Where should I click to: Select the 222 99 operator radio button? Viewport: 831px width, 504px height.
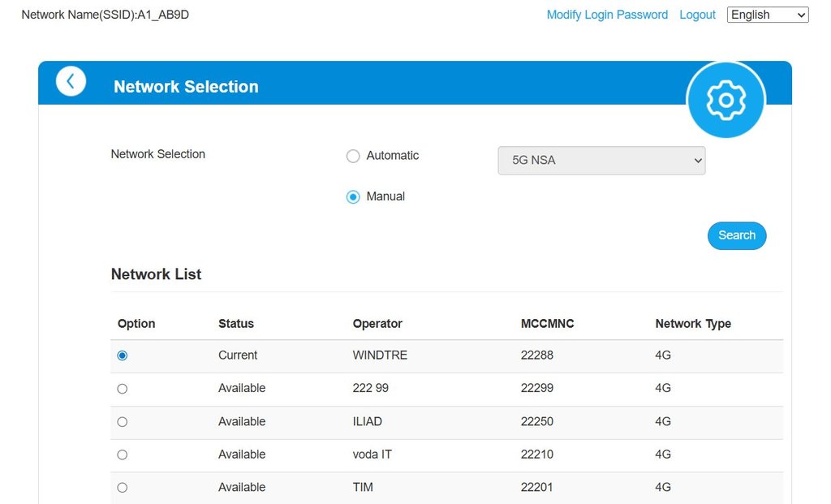(x=123, y=389)
